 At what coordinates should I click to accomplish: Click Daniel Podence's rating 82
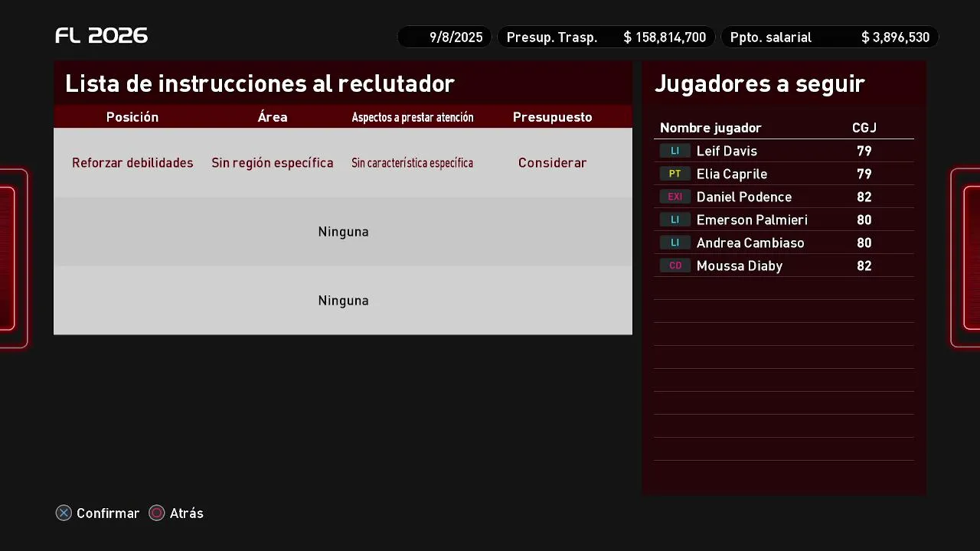click(x=864, y=197)
